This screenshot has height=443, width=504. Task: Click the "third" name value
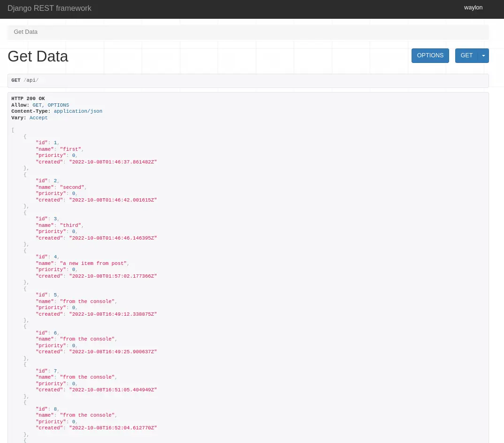click(x=70, y=225)
